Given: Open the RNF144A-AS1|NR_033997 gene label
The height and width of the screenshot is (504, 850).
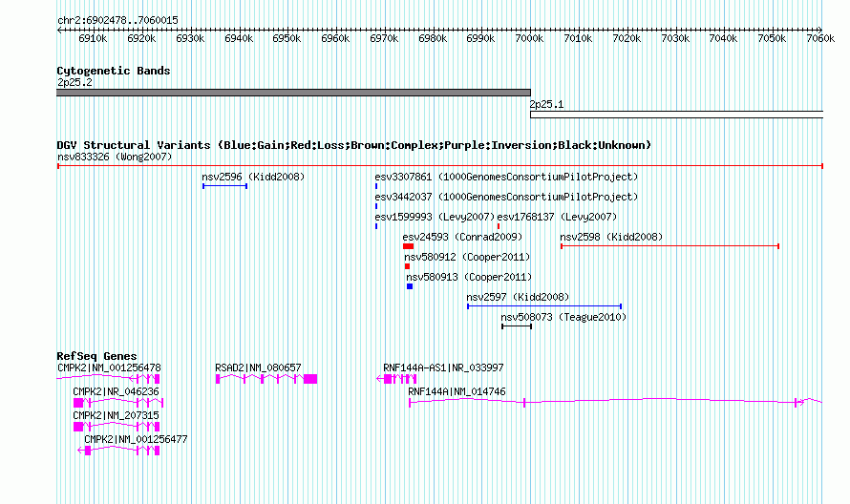Looking at the screenshot, I should point(443,367).
